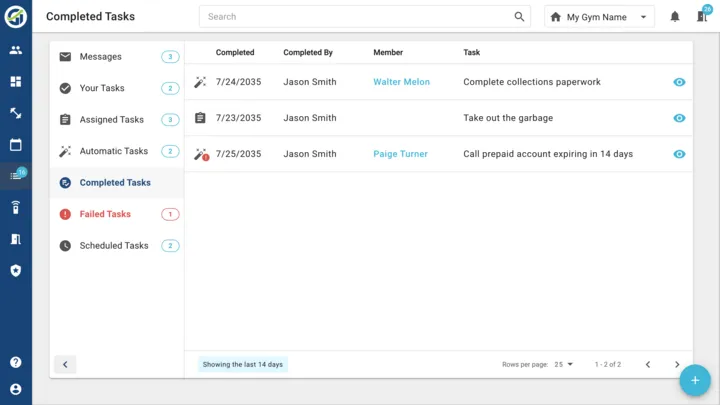Click the home icon beside My Gym Name
Viewport: 720px width, 405px height.
point(556,17)
